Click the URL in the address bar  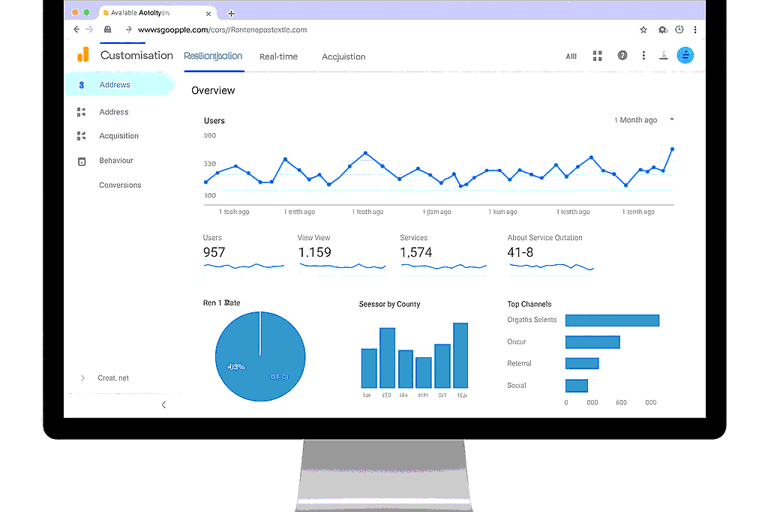tap(222, 30)
